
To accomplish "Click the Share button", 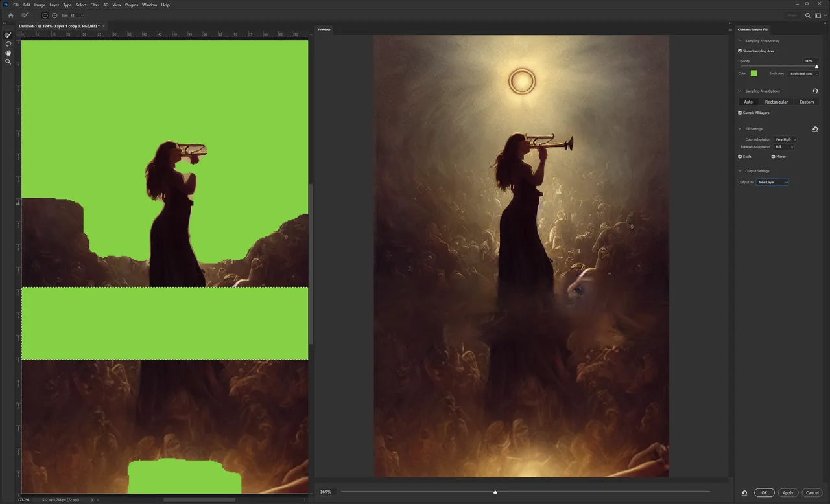I will [x=792, y=15].
